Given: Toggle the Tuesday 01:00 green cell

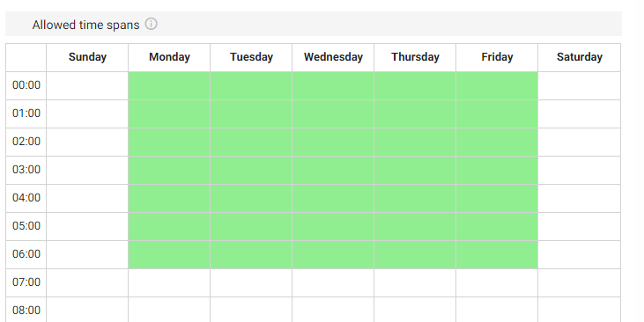Looking at the screenshot, I should tap(251, 114).
